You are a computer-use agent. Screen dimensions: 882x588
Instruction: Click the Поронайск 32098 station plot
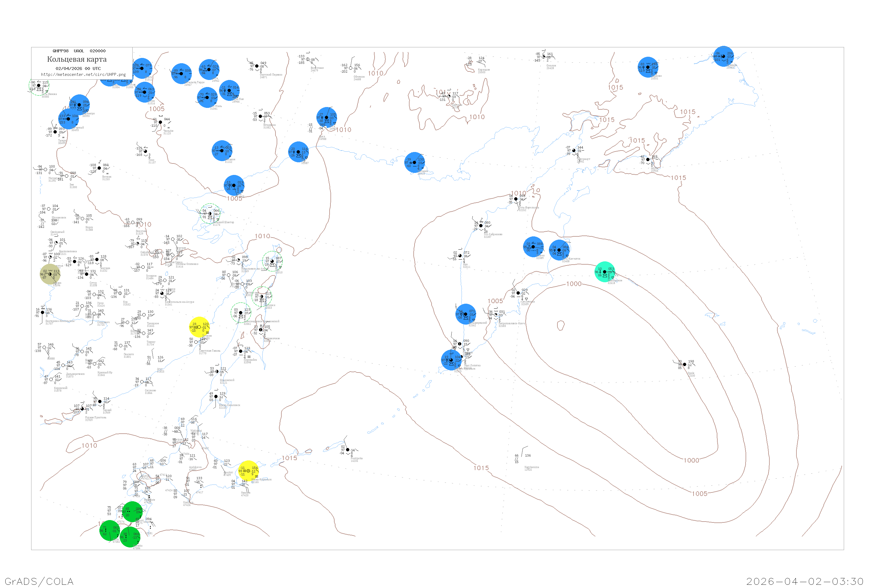coord(241,351)
